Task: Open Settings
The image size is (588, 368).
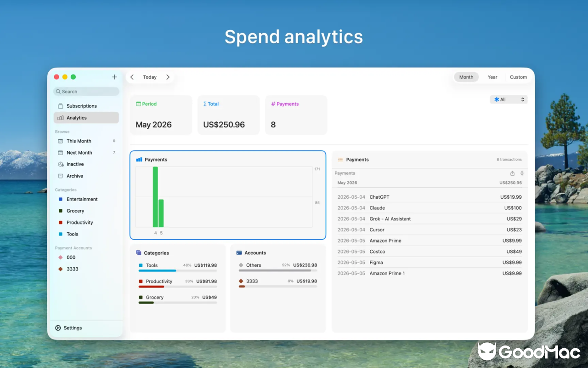Action: 68,328
